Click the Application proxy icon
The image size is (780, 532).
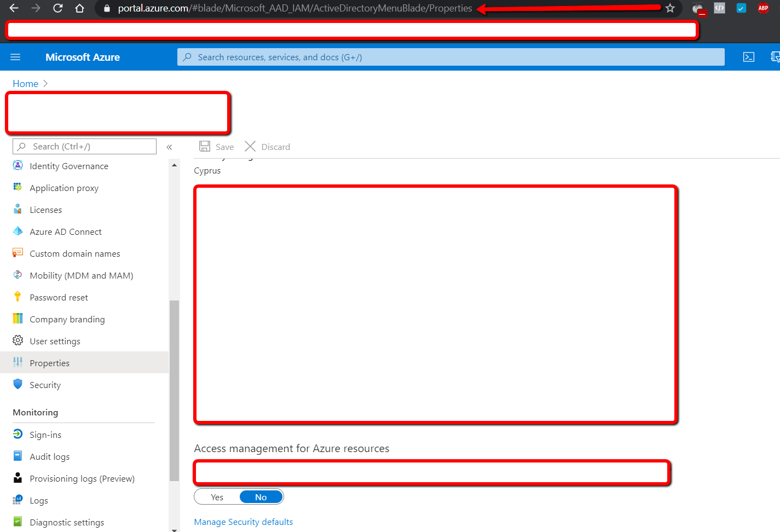pyautogui.click(x=18, y=187)
